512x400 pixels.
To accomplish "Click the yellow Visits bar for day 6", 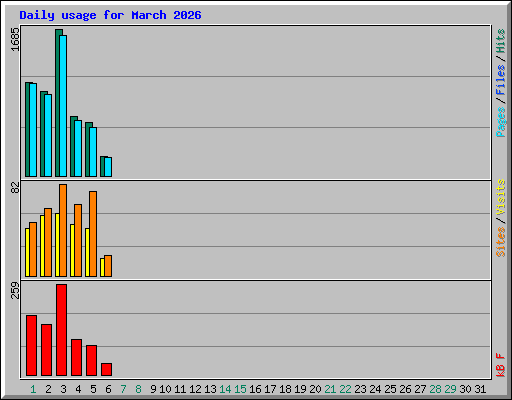I will pyautogui.click(x=102, y=267).
